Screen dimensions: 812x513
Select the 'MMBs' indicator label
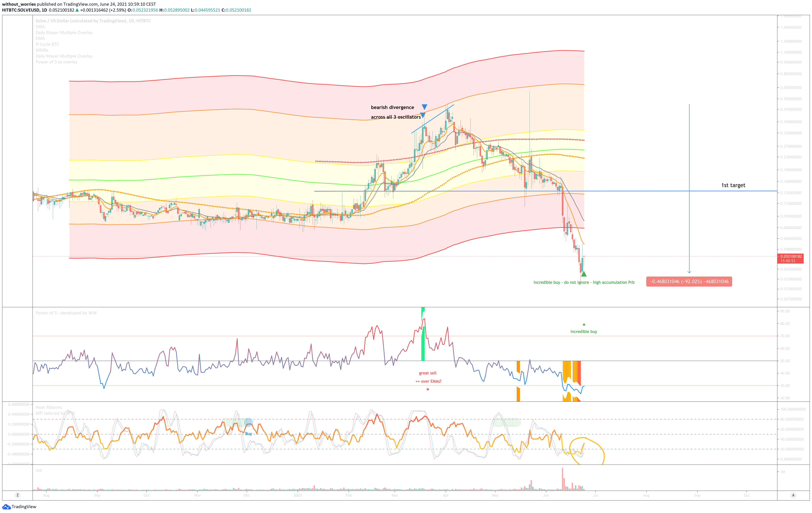click(x=42, y=50)
